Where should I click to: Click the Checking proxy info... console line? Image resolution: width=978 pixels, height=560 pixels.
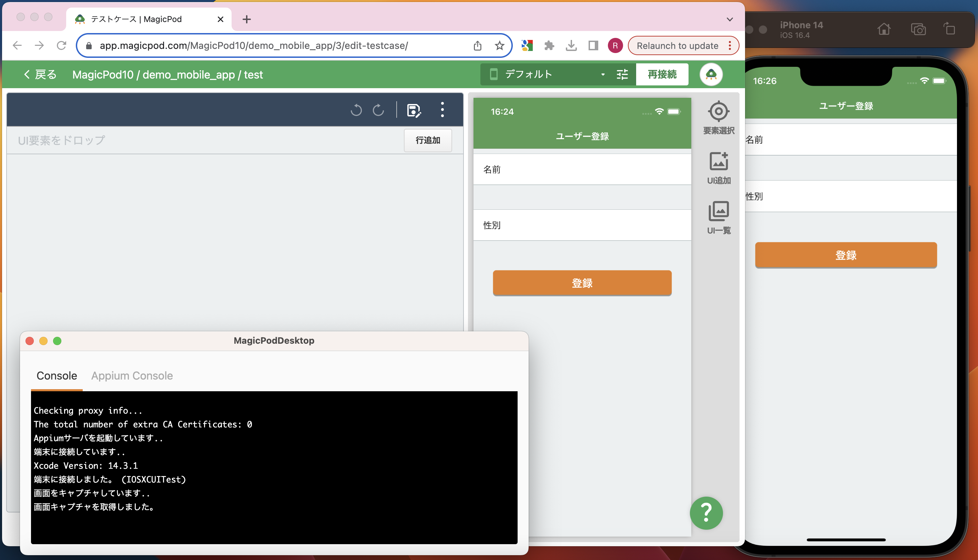click(x=88, y=411)
